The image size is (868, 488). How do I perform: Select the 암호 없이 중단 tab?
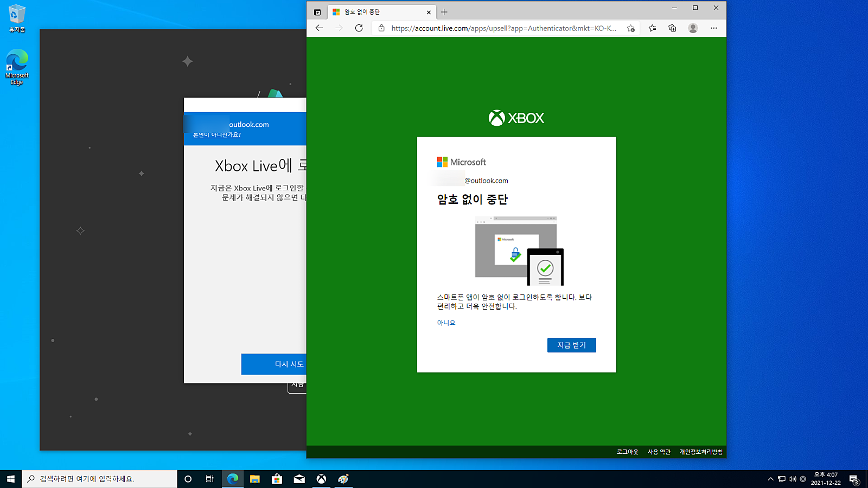click(x=382, y=12)
